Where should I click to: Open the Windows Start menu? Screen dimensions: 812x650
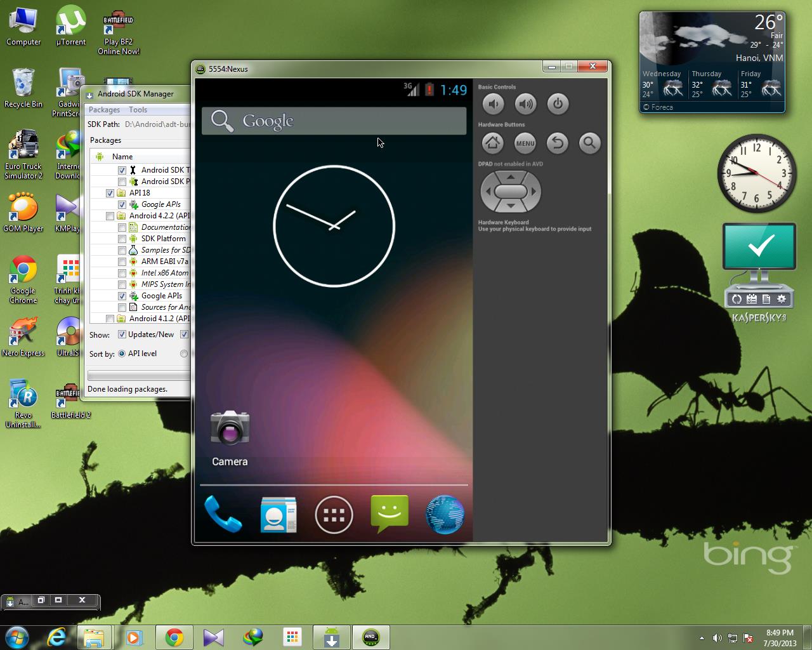pyautogui.click(x=16, y=637)
